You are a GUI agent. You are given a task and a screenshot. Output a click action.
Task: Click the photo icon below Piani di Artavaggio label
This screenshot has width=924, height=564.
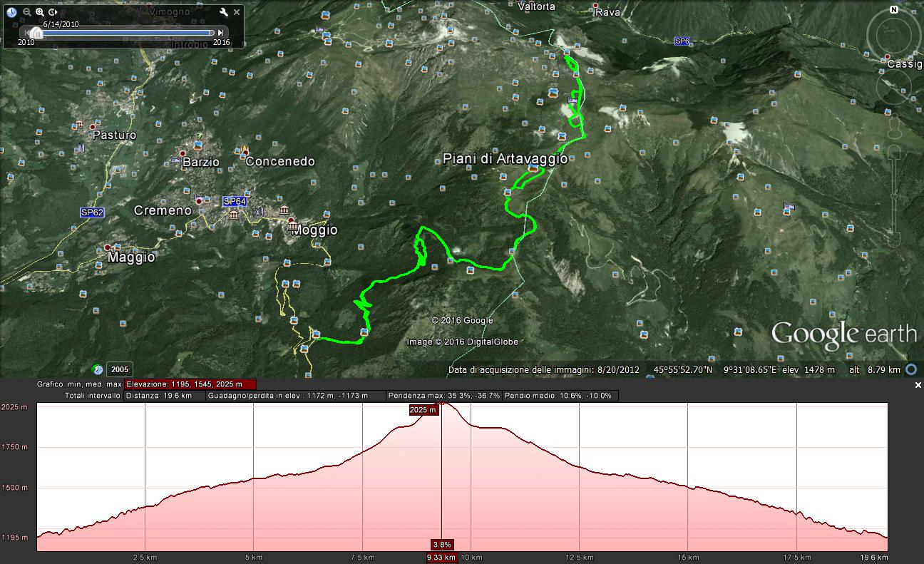click(x=533, y=169)
